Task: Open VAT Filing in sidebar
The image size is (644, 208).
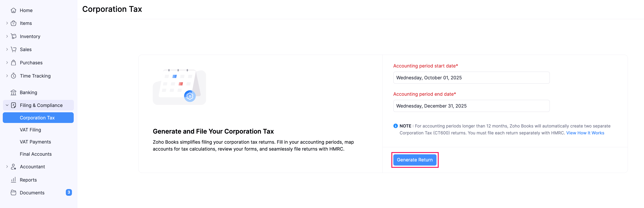Action: pyautogui.click(x=30, y=130)
